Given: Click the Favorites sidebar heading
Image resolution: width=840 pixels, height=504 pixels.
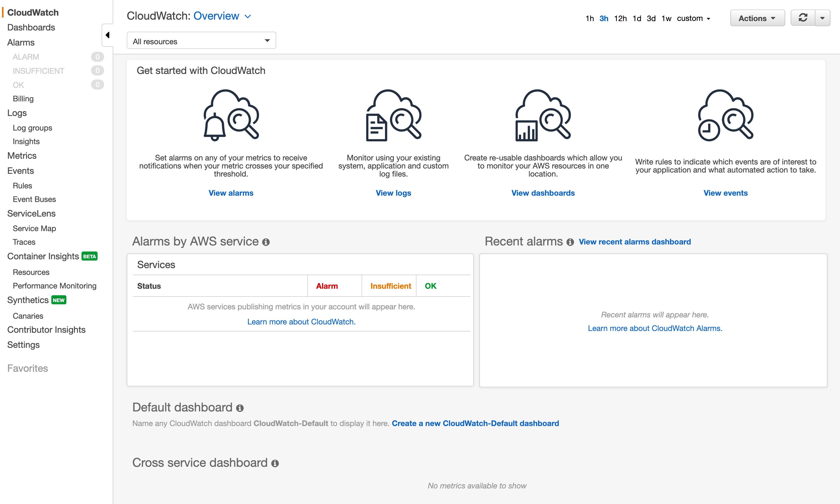Looking at the screenshot, I should click(x=27, y=368).
